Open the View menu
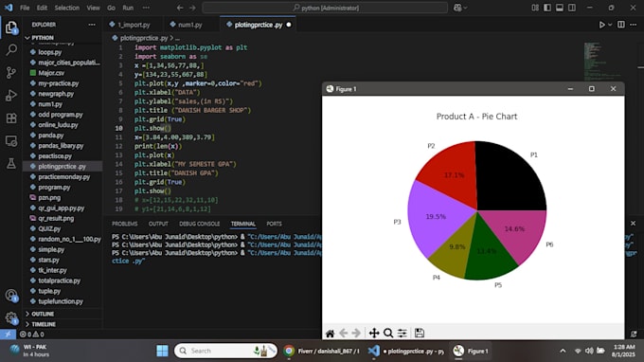Screen dimensions: 644x362 click(93, 8)
